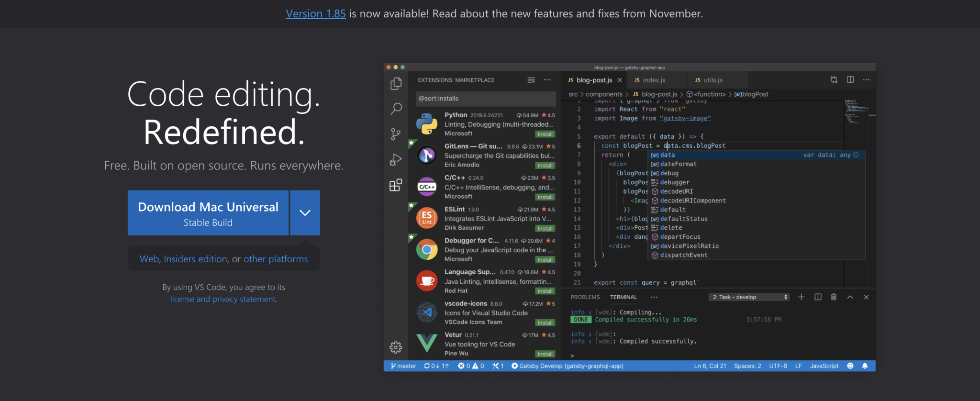Click the master branch in status bar
980x401 pixels.
click(x=403, y=366)
